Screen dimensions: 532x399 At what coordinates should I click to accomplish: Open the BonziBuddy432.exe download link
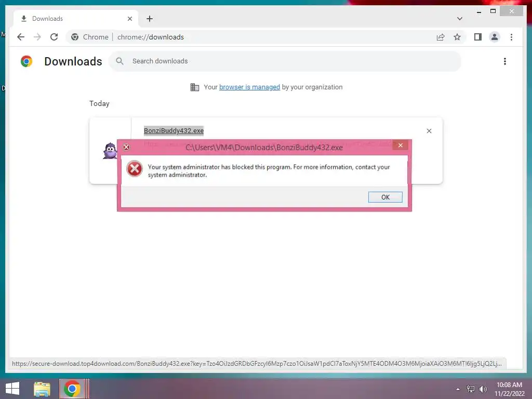click(174, 130)
